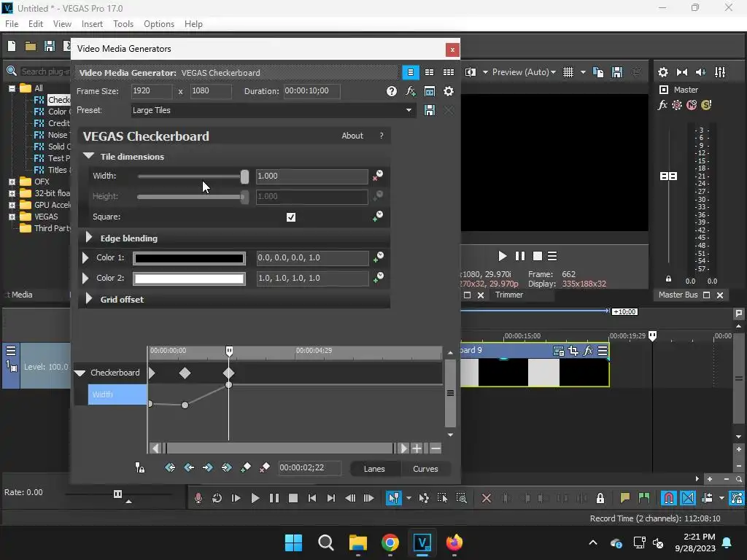Click Generated Media icon on timeline event
Image resolution: width=747 pixels, height=560 pixels.
558,351
